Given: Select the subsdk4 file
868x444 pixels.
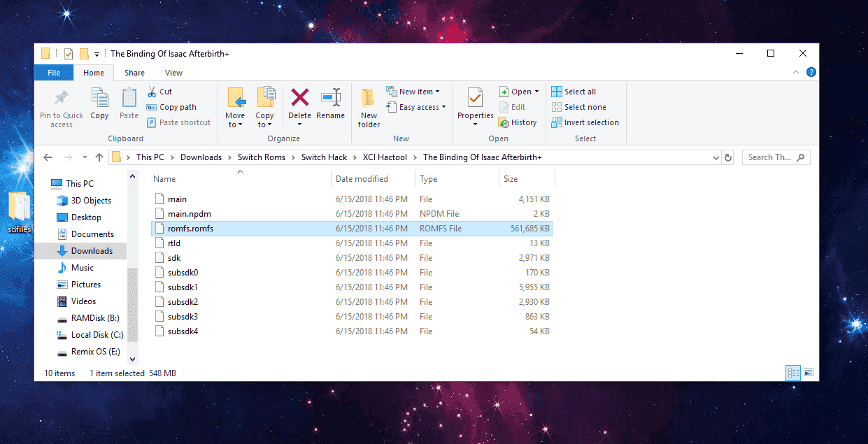Looking at the screenshot, I should pyautogui.click(x=352, y=331).
